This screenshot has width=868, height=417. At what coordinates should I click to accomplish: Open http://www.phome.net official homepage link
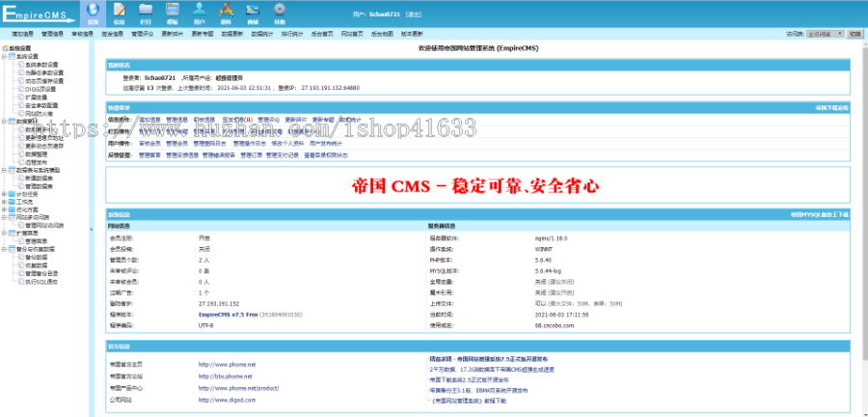227,365
